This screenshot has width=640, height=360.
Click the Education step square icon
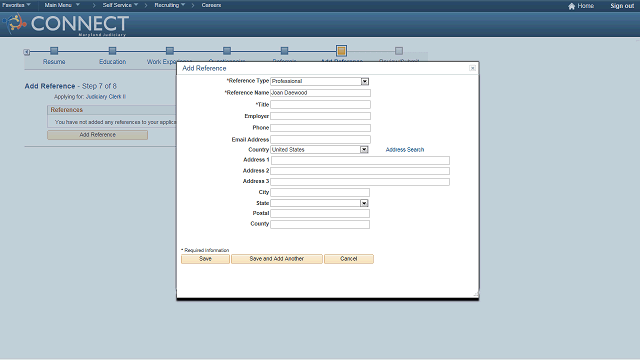pos(112,51)
